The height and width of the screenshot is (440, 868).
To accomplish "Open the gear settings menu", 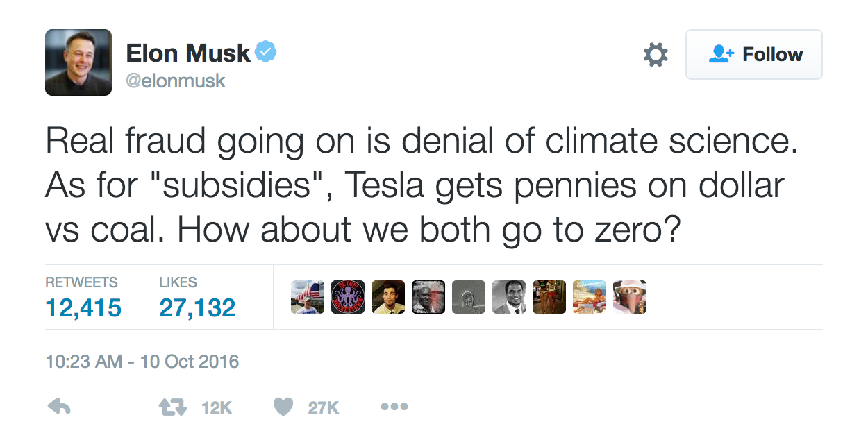I will pyautogui.click(x=656, y=55).
